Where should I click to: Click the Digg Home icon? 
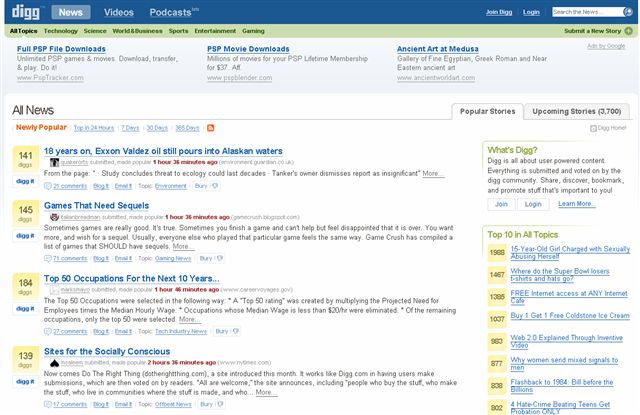pos(593,128)
